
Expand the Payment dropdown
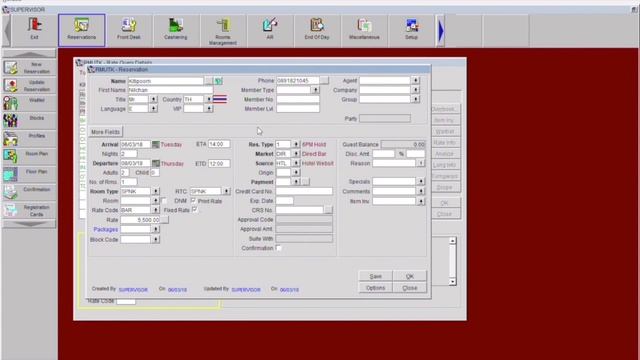(x=296, y=182)
